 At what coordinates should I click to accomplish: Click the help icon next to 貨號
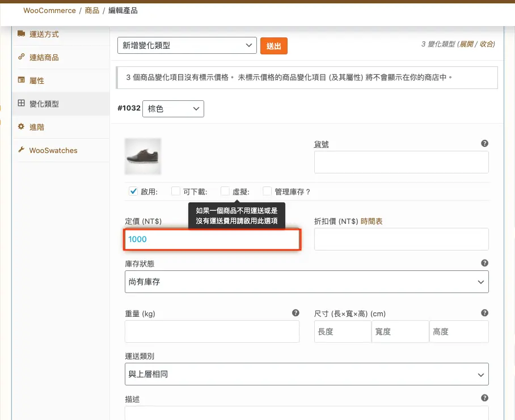point(484,143)
